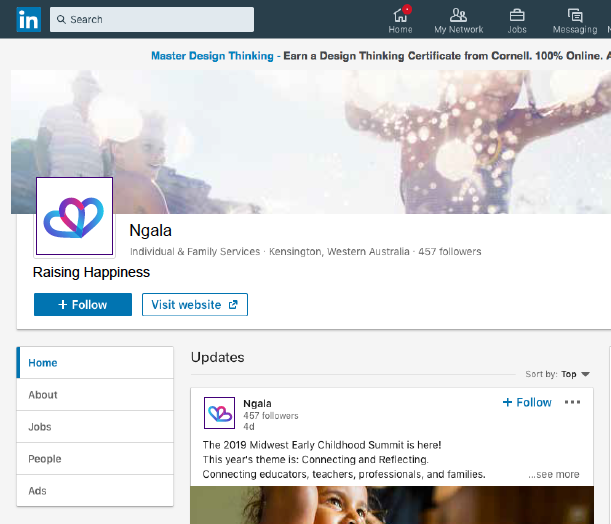The width and height of the screenshot is (611, 524).
Task: Click the Raising Happiness tagline
Action: tap(91, 272)
